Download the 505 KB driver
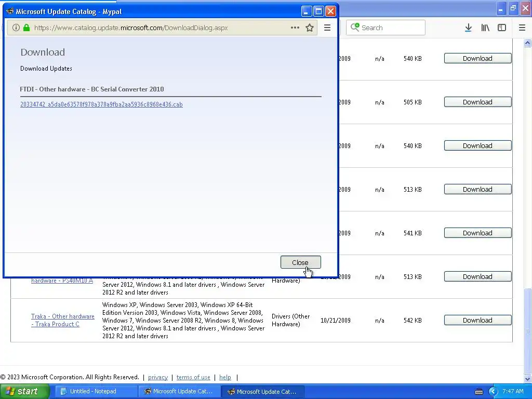 click(478, 102)
